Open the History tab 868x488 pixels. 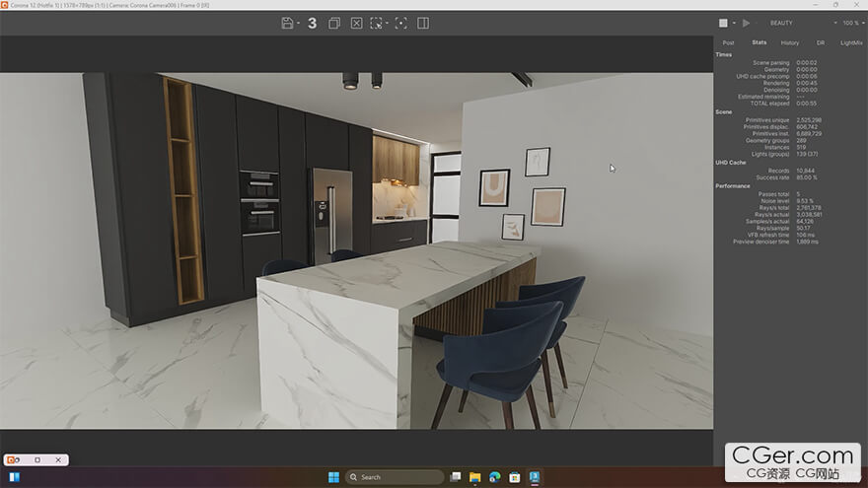(x=789, y=42)
